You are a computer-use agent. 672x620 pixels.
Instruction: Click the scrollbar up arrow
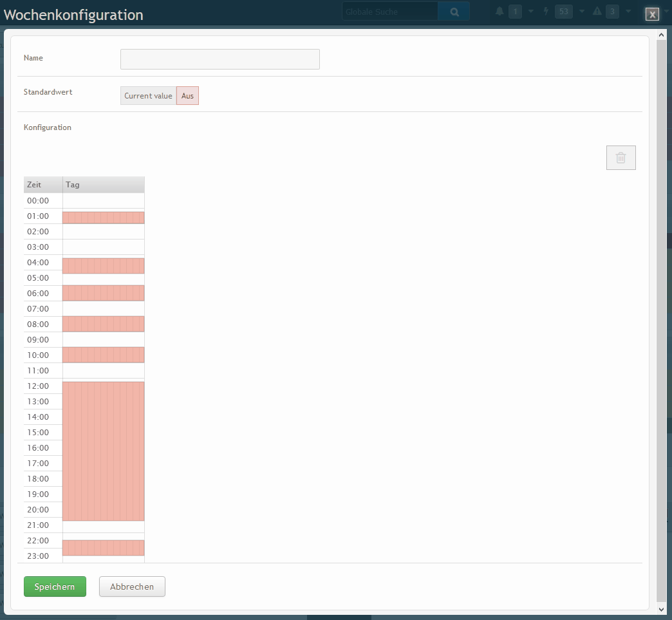pos(661,35)
